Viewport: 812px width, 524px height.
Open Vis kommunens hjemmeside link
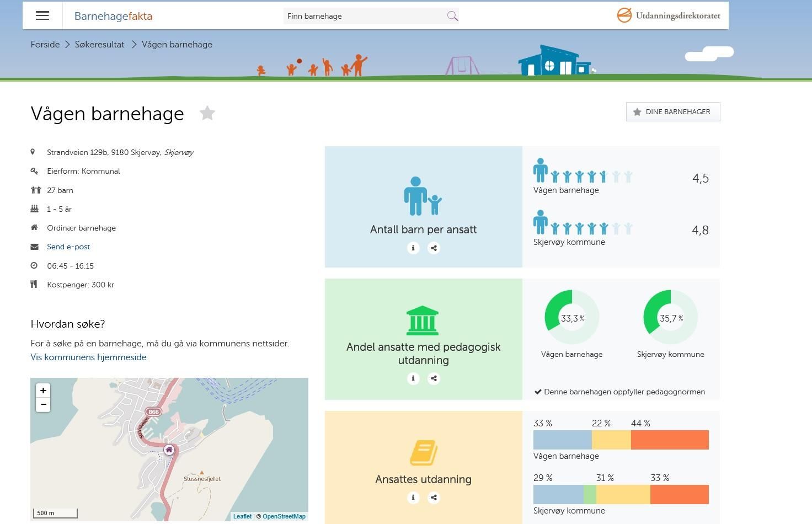coord(88,357)
